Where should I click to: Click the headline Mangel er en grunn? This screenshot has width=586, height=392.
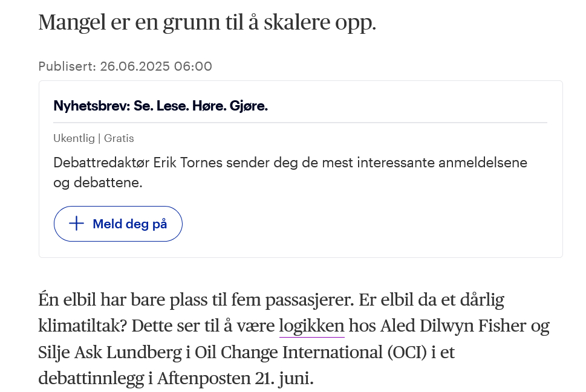tap(207, 22)
